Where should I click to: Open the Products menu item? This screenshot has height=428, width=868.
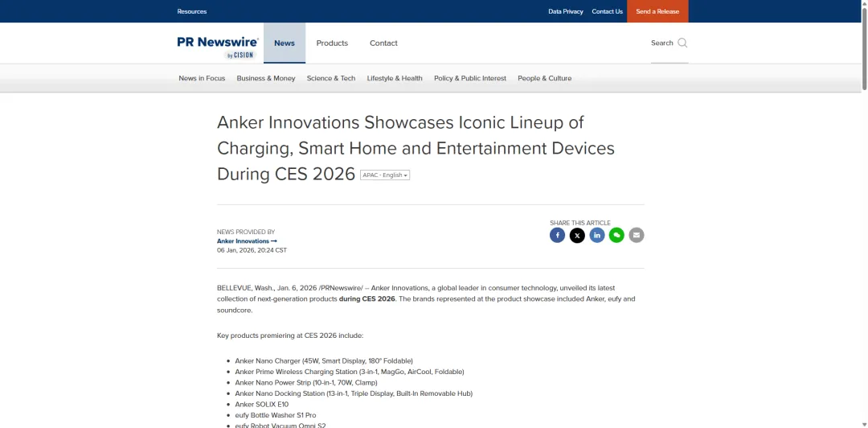tap(332, 43)
